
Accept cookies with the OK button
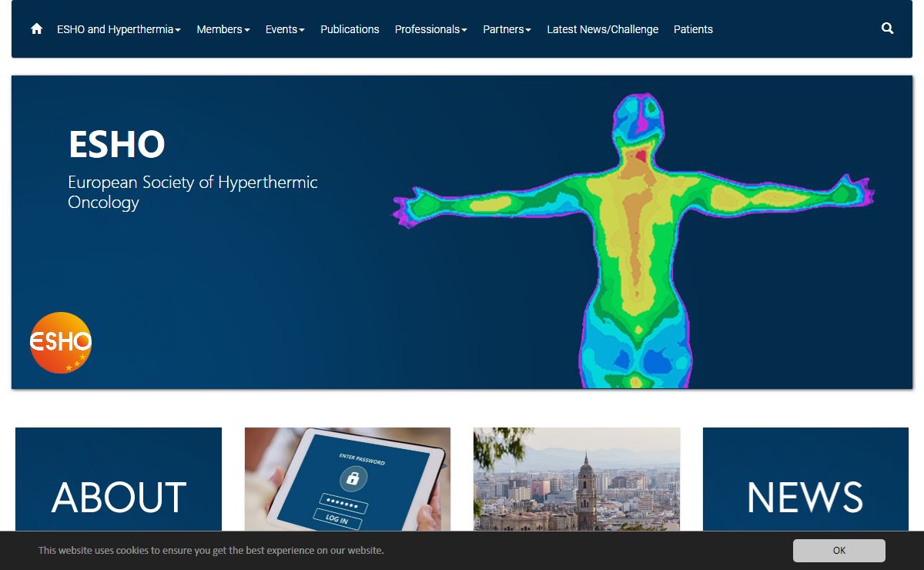click(839, 550)
